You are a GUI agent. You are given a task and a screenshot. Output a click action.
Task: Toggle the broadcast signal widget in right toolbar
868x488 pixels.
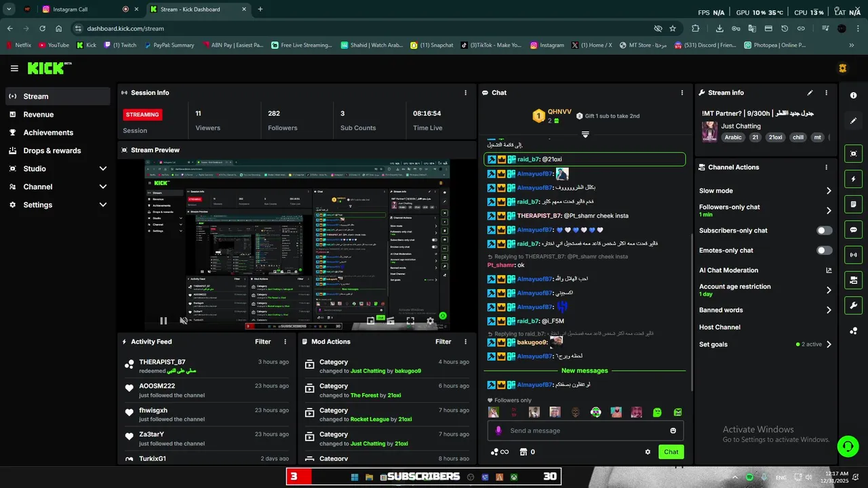click(x=854, y=255)
